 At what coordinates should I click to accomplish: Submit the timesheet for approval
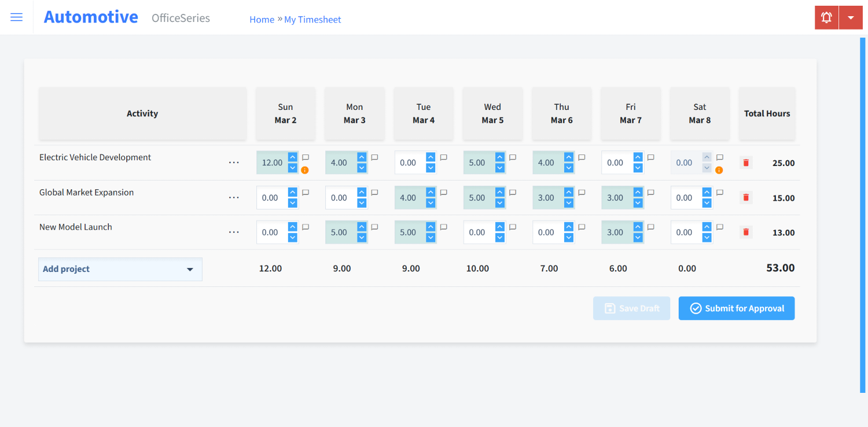[736, 308]
